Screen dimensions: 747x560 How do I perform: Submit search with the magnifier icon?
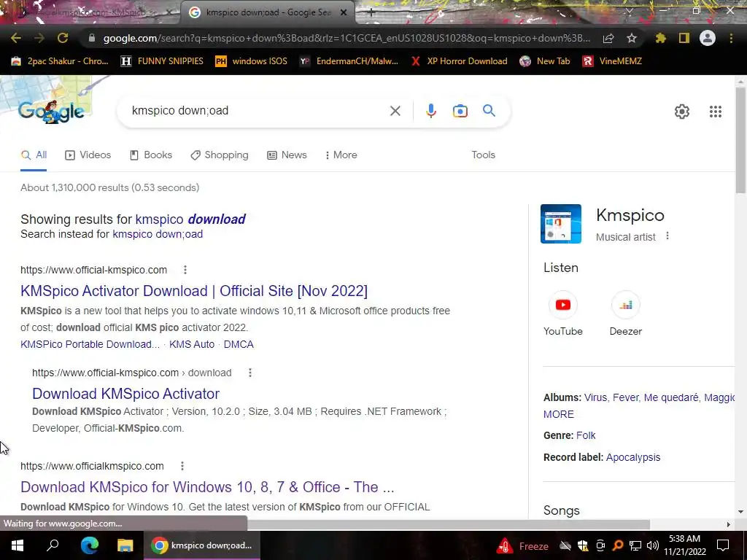pos(489,111)
